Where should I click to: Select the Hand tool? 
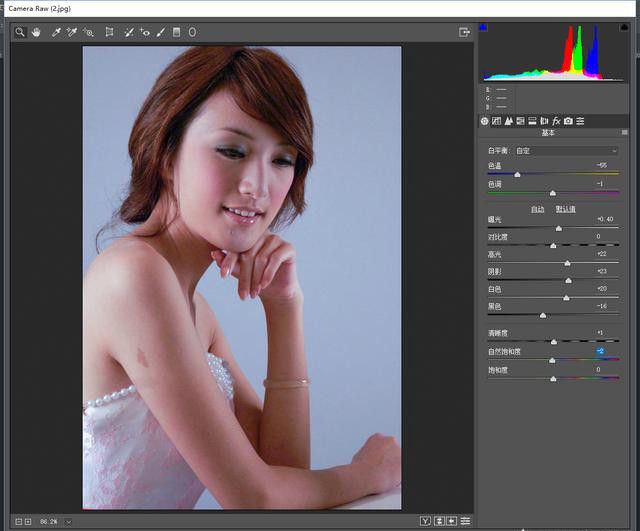36,32
